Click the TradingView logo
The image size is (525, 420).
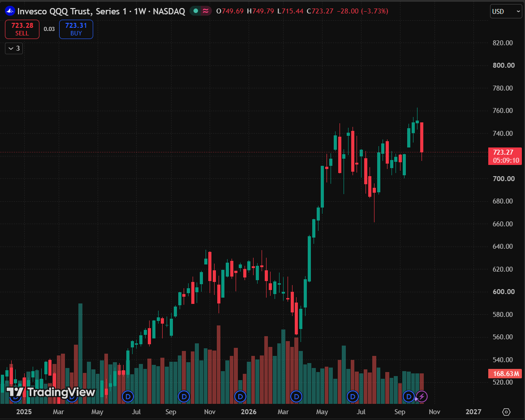pyautogui.click(x=51, y=392)
